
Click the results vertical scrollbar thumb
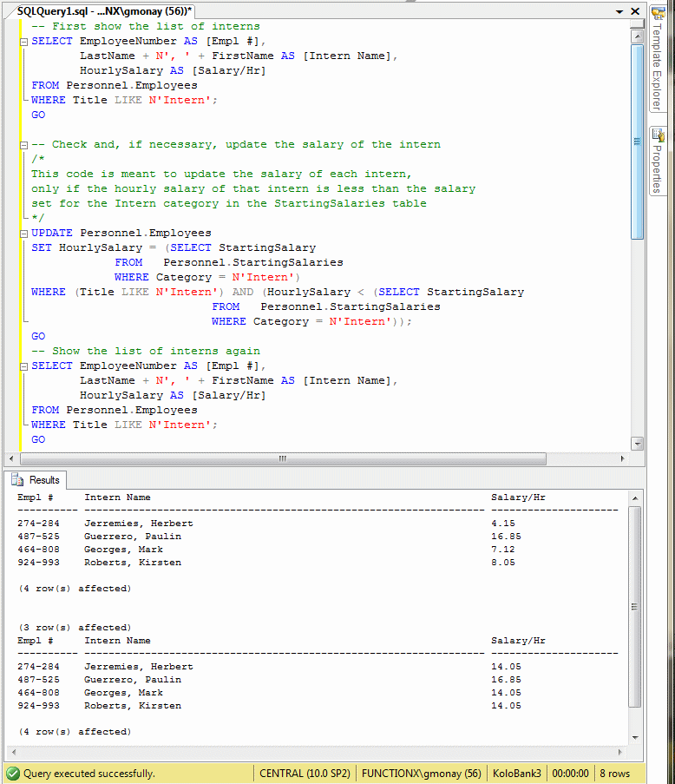click(634, 607)
